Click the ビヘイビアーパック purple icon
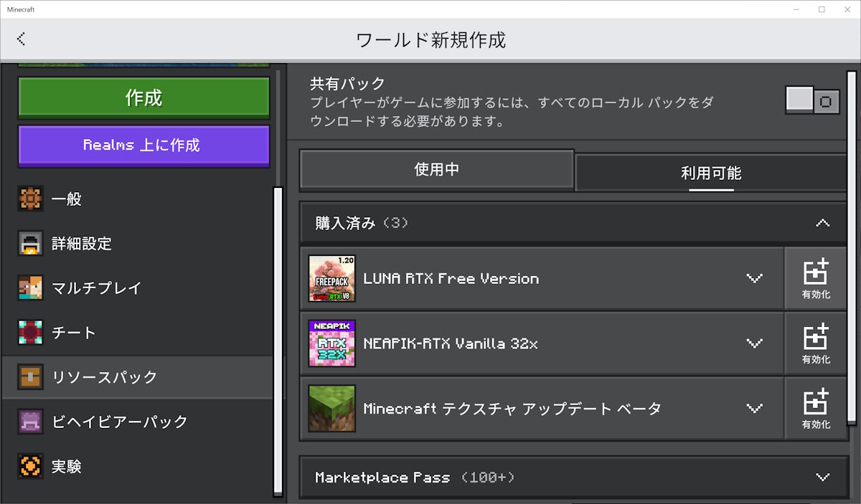Screen dimensions: 861x504 click(31, 422)
